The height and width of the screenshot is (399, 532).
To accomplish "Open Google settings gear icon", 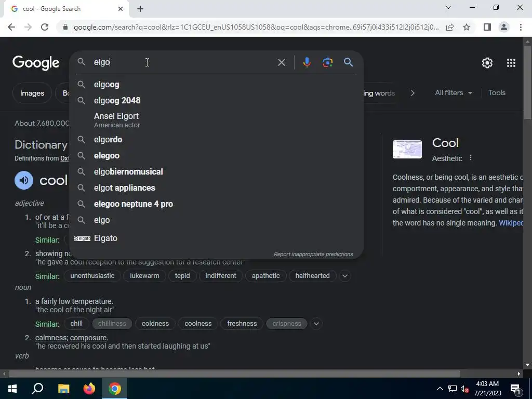I will [487, 63].
